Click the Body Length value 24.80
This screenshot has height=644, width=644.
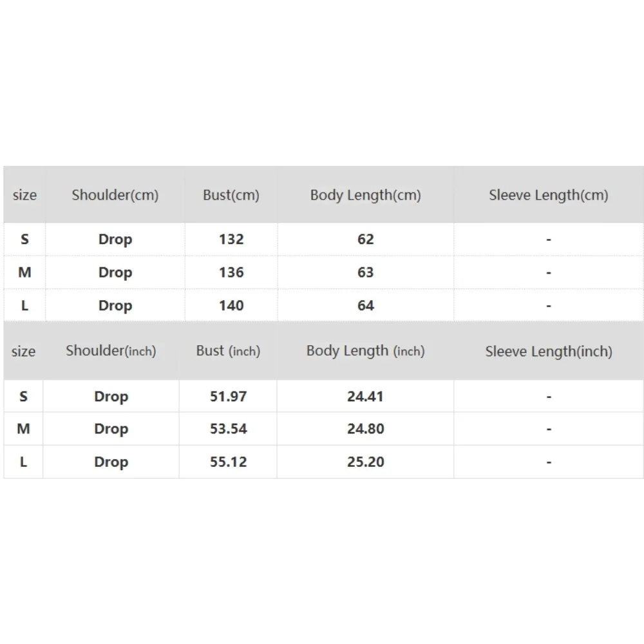tap(365, 429)
